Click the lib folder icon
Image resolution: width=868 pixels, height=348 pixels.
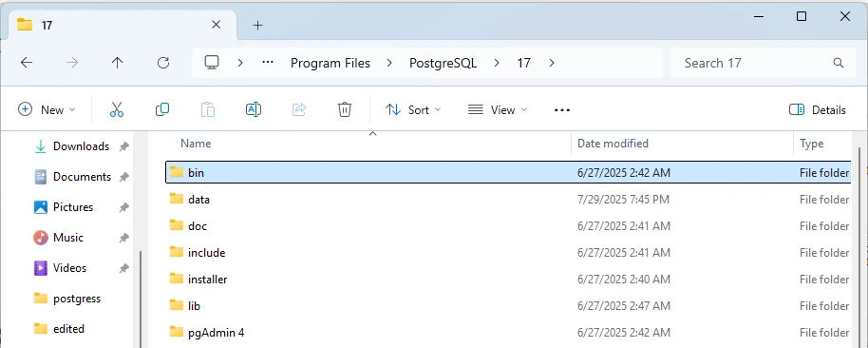(177, 305)
